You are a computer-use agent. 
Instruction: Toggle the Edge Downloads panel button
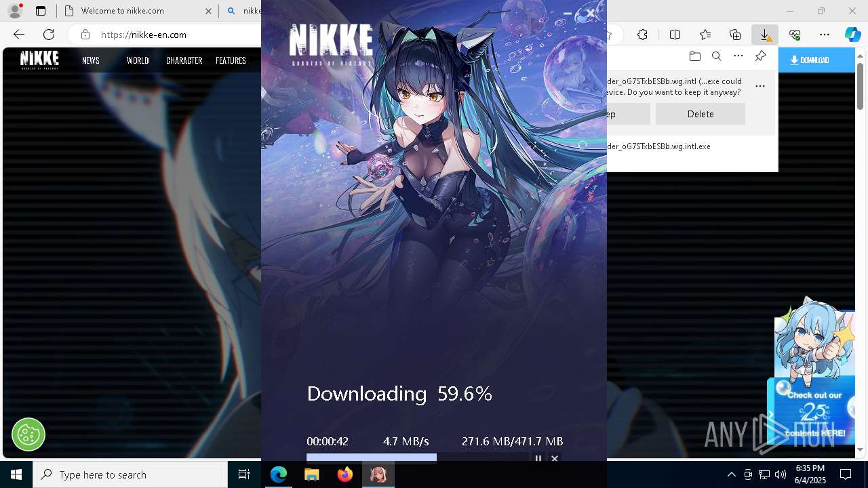pyautogui.click(x=765, y=35)
